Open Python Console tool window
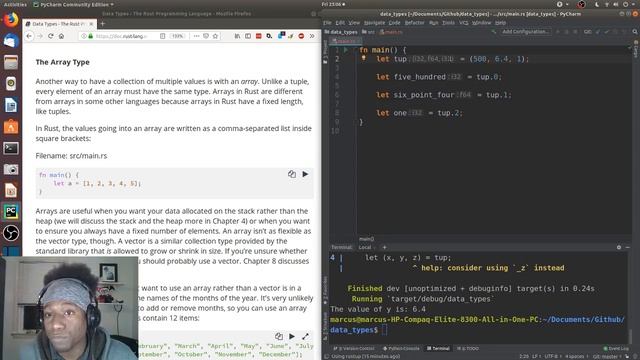 (x=401, y=349)
